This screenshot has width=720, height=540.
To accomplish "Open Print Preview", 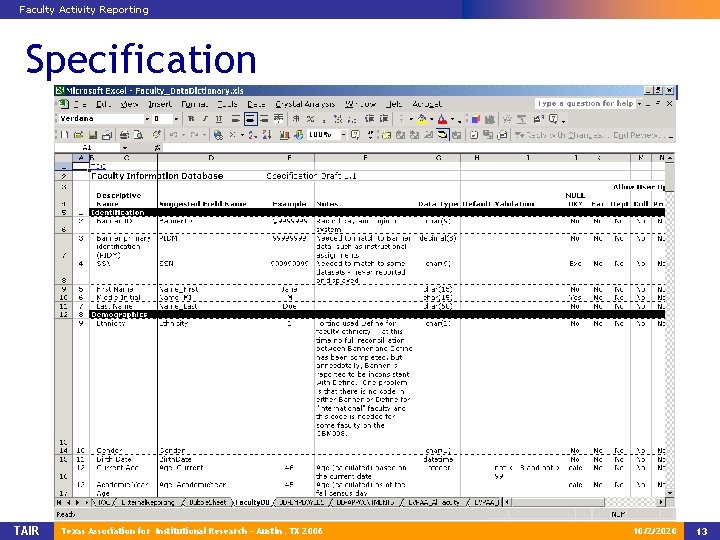I will tap(138, 135).
